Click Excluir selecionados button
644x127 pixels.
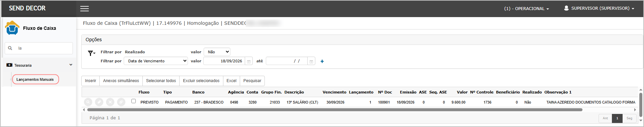click(201, 81)
